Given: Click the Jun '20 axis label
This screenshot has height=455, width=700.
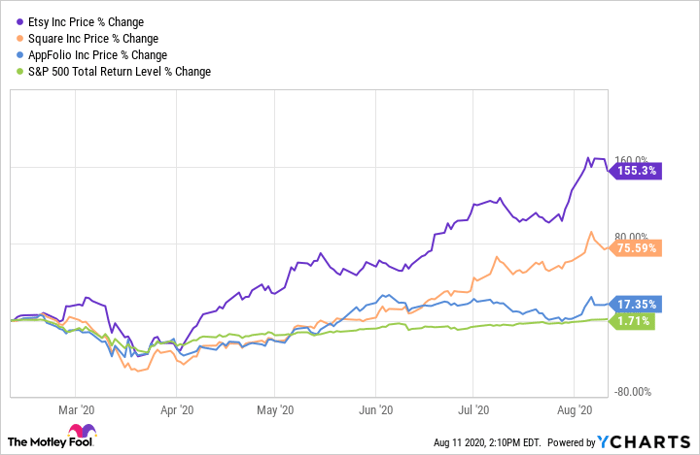Looking at the screenshot, I should [x=374, y=409].
